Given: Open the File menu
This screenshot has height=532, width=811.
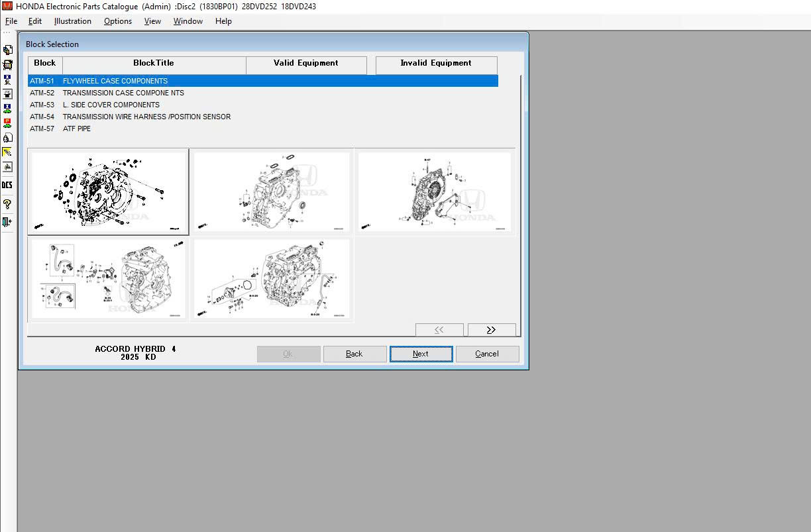Looking at the screenshot, I should [11, 21].
